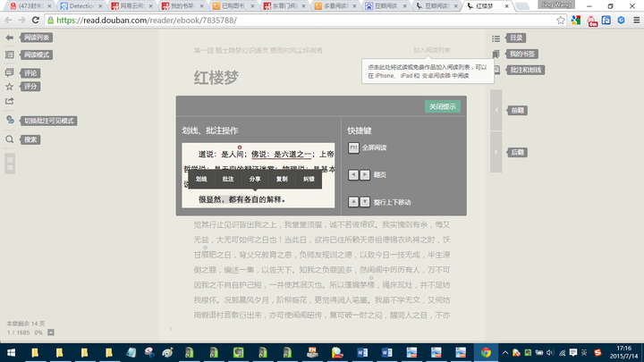Open the first Word icon in taskbar
This screenshot has width=644, height=362.
pyautogui.click(x=362, y=352)
